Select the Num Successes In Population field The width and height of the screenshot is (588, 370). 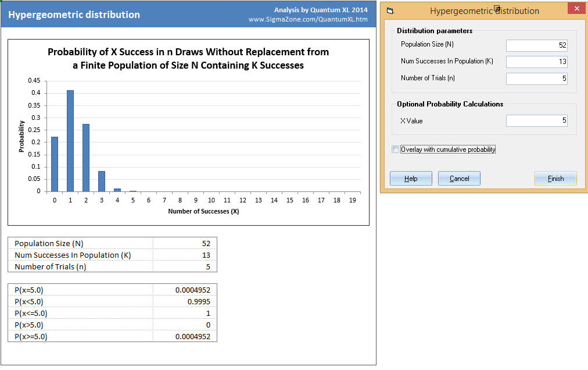[536, 62]
